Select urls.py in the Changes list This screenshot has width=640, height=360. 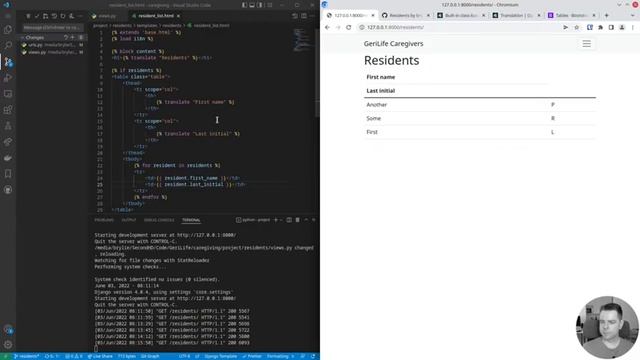click(x=53, y=45)
